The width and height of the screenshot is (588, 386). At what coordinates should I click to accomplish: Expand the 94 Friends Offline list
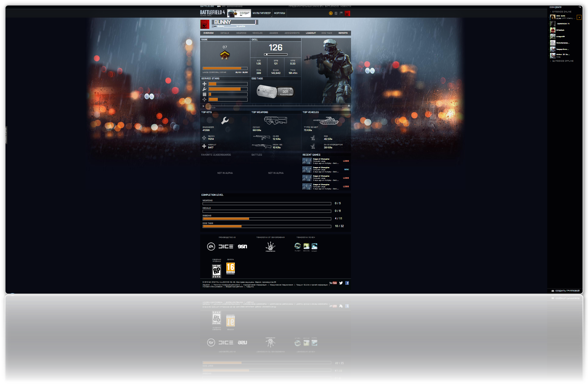point(562,61)
